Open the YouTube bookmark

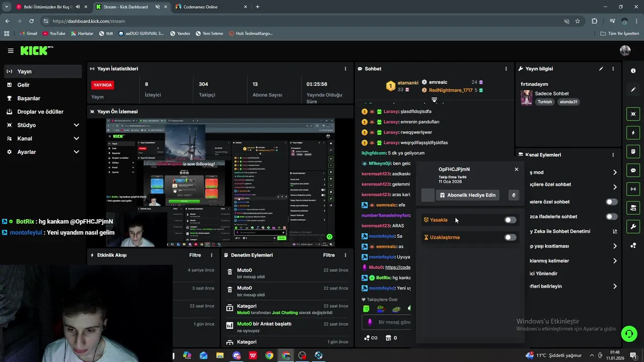pyautogui.click(x=54, y=34)
